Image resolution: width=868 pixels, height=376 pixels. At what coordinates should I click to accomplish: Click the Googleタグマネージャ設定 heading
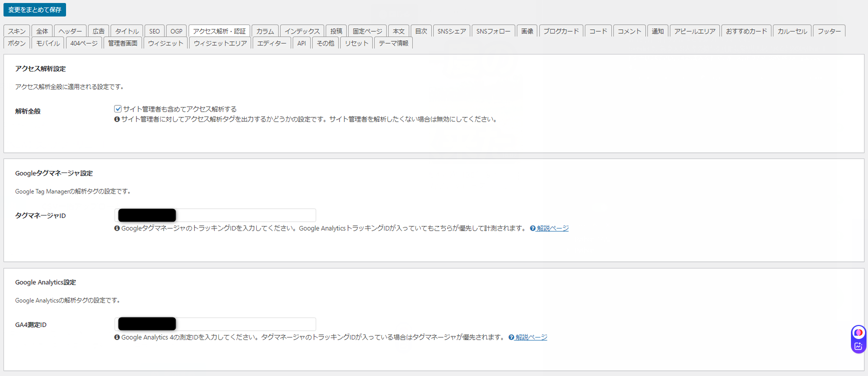(54, 173)
